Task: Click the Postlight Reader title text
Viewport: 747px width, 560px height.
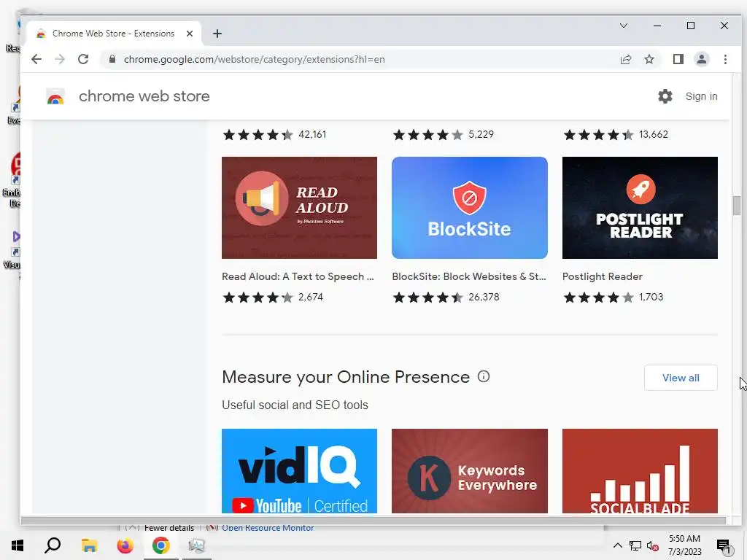Action: point(602,276)
